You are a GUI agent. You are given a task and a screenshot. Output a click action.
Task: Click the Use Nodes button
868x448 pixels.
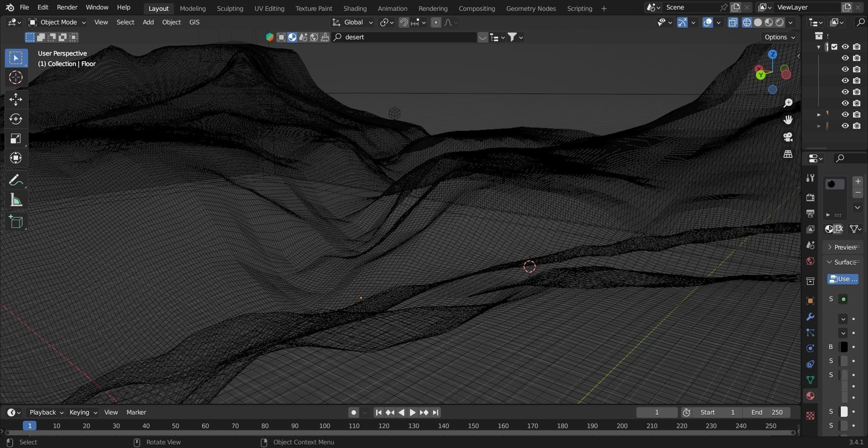point(843,279)
